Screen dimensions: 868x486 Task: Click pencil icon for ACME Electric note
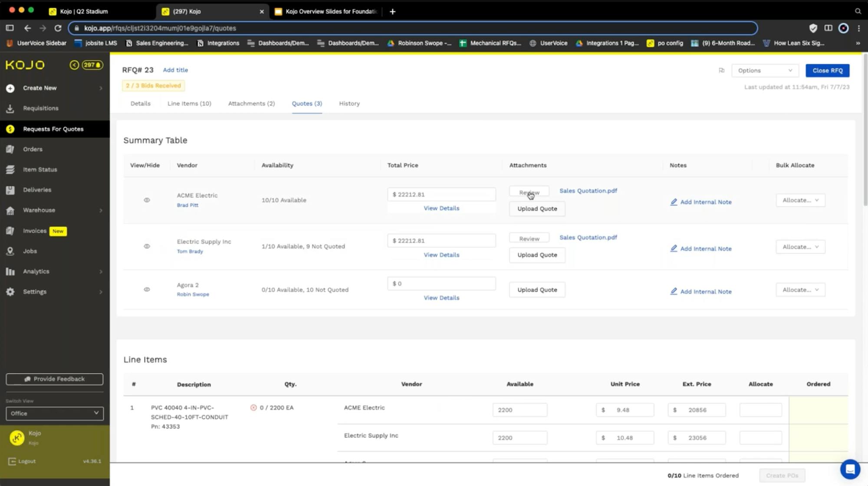click(674, 202)
